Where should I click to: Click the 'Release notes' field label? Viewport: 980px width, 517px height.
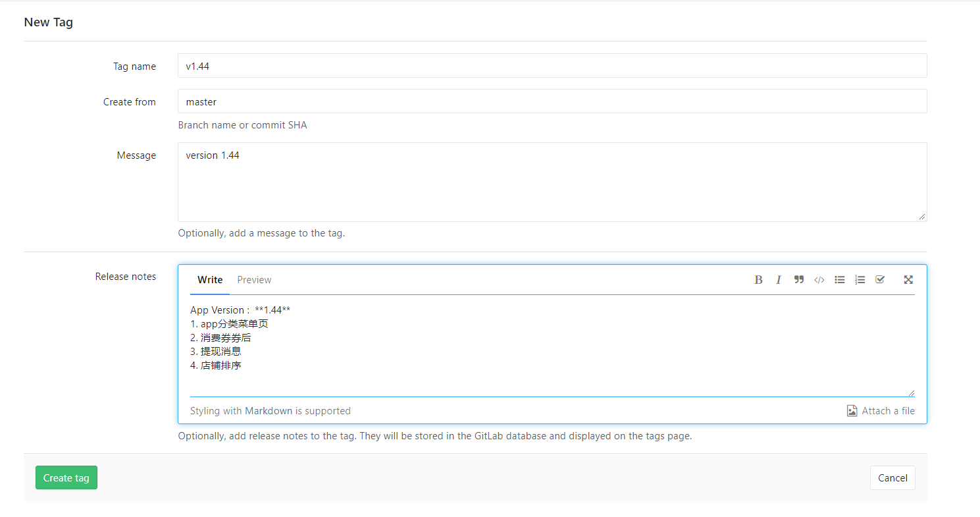126,277
